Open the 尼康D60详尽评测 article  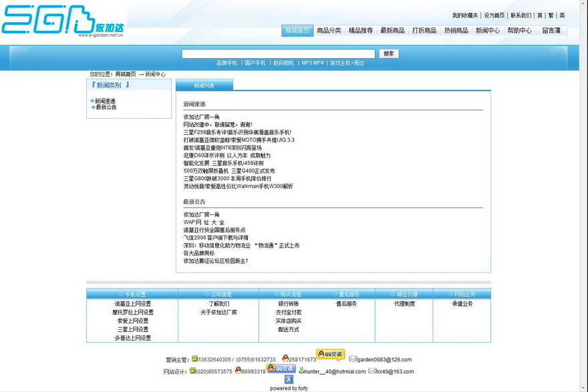[x=227, y=155]
